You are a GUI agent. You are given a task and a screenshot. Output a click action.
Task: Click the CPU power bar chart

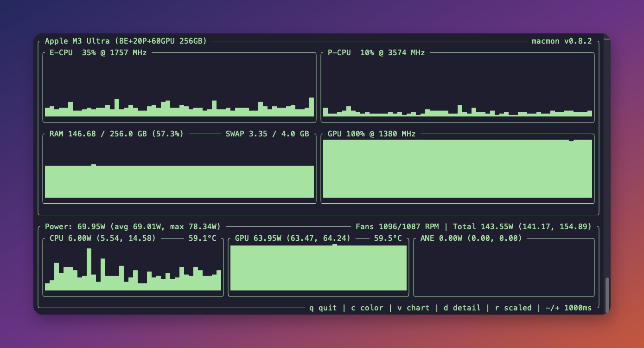133,270
